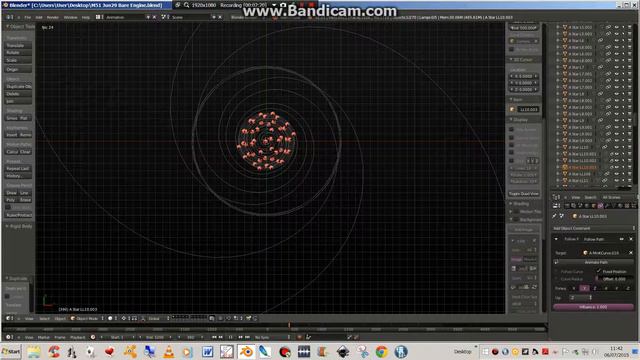The height and width of the screenshot is (360, 640).
Task: Open the Render properties tab icon
Action: [x=567, y=206]
